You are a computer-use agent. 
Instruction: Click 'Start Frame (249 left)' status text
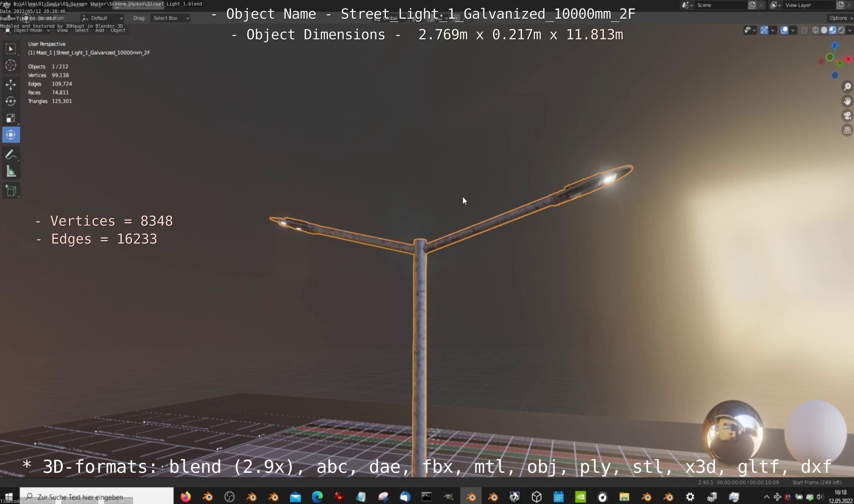(x=817, y=482)
